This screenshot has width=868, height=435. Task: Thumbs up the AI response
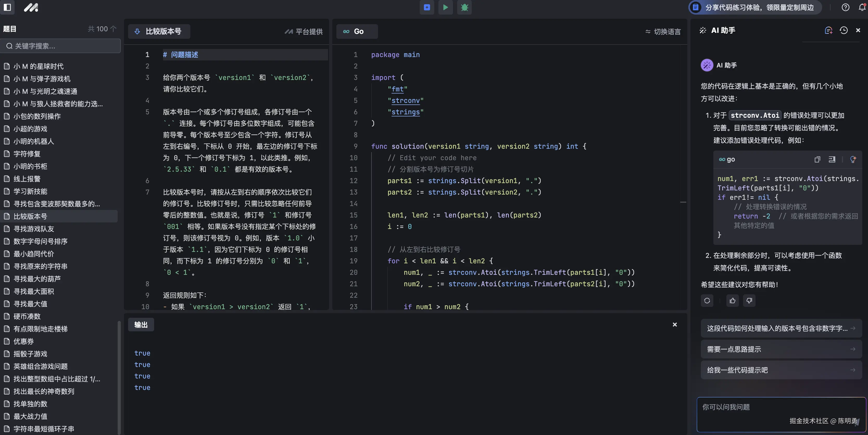pos(732,300)
